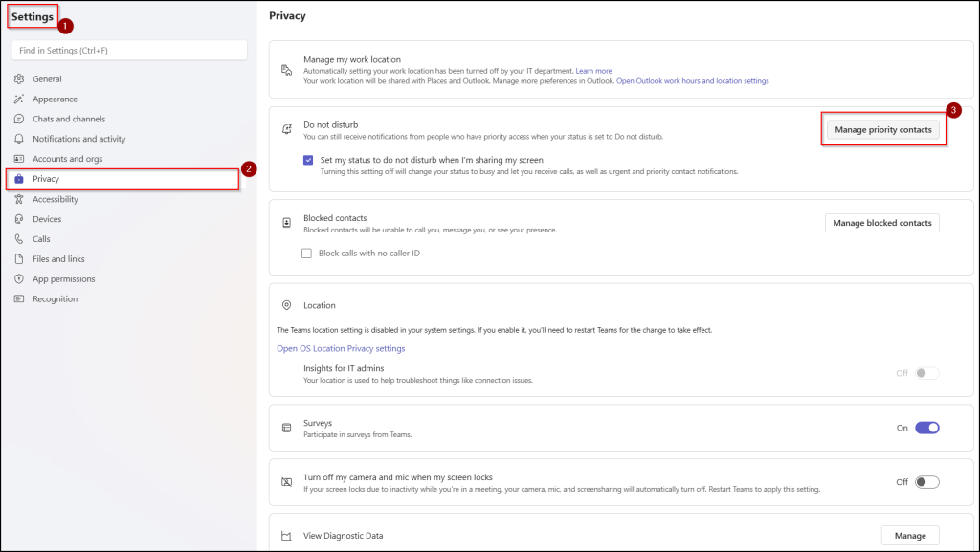This screenshot has width=980, height=552.
Task: Click the Devices headset icon
Action: 19,219
